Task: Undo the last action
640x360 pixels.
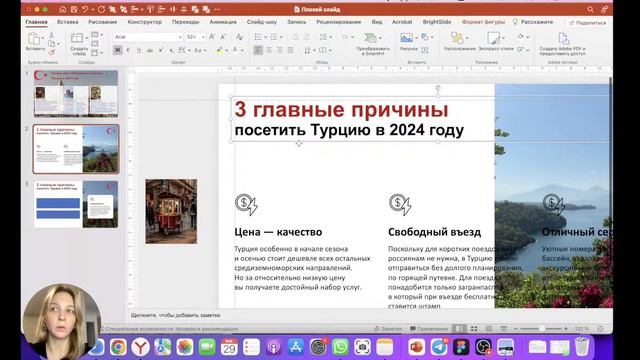Action: coord(85,9)
